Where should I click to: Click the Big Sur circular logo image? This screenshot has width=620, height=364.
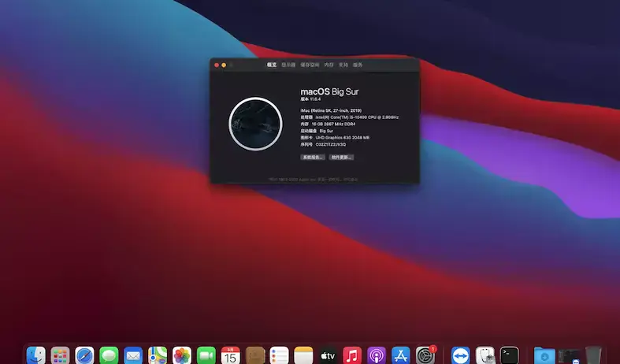[255, 124]
